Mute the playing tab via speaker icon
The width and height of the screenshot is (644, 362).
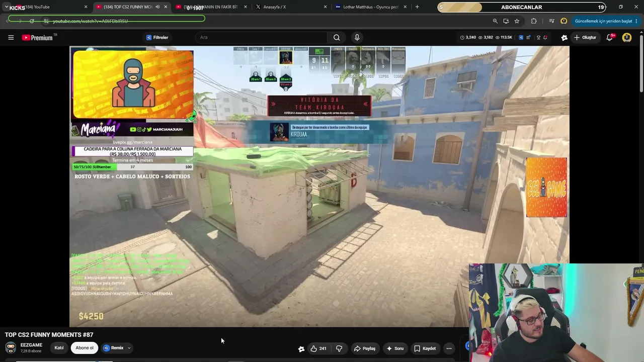157,7
